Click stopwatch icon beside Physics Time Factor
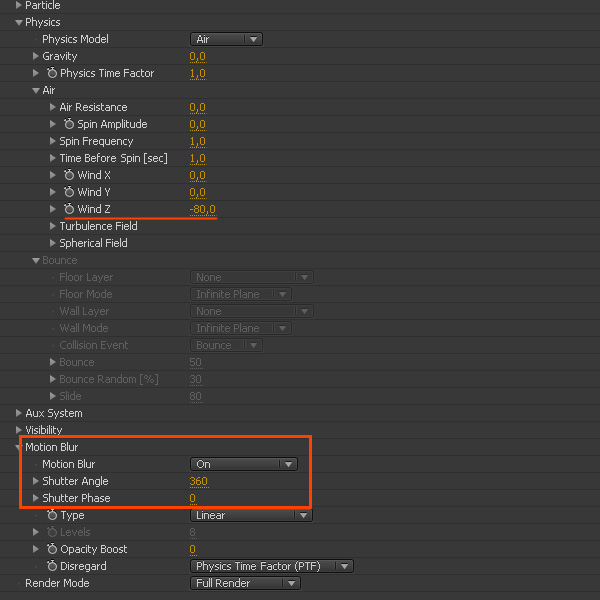 (51, 73)
